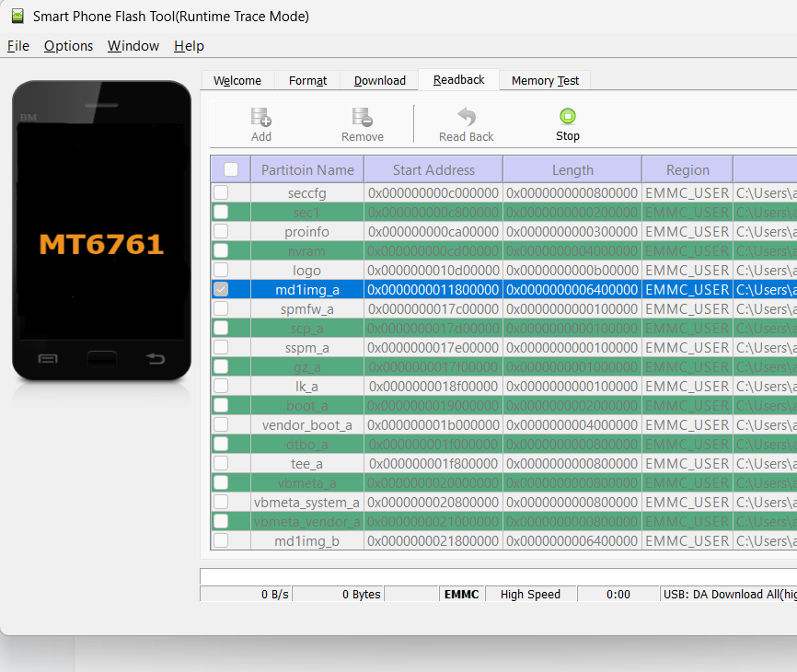Toggle the select-all checkbox in table header
Image resolution: width=797 pixels, height=672 pixels.
click(231, 169)
